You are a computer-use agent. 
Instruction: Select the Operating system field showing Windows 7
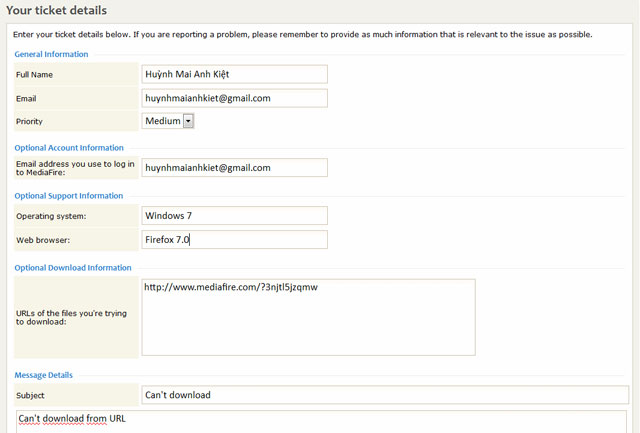coord(235,215)
